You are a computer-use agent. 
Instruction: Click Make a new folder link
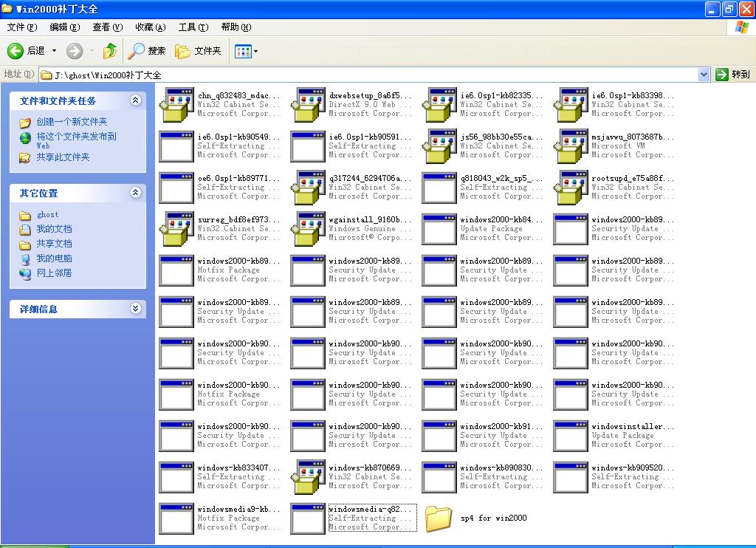pyautogui.click(x=72, y=122)
